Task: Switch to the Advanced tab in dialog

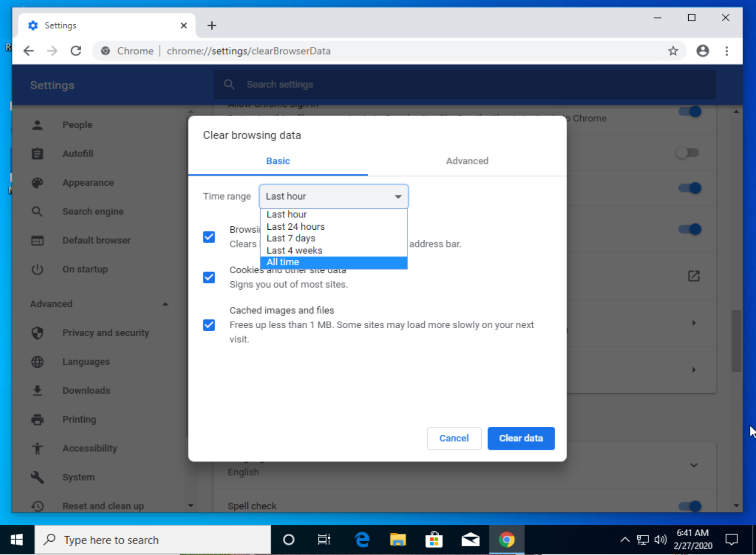Action: pyautogui.click(x=467, y=161)
